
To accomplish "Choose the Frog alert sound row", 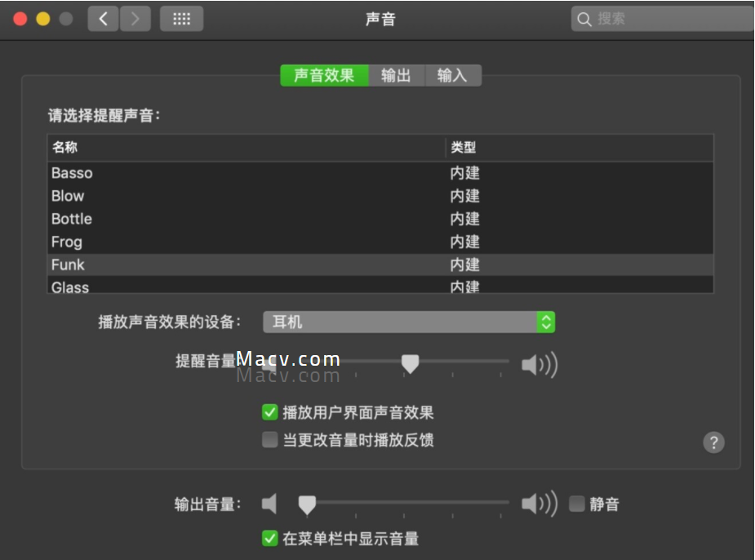I will pyautogui.click(x=380, y=242).
